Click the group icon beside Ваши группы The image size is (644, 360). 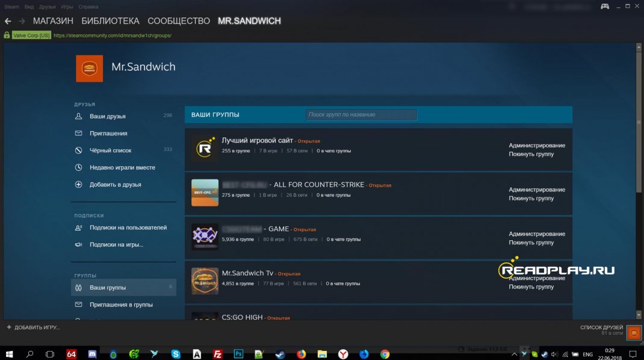[78, 288]
